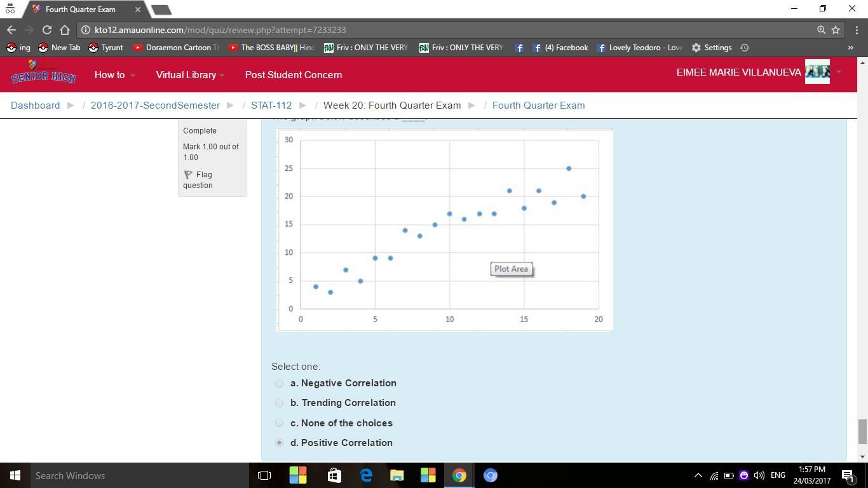The image size is (868, 488).
Task: Open the battery icon in the system tray
Action: pyautogui.click(x=729, y=475)
